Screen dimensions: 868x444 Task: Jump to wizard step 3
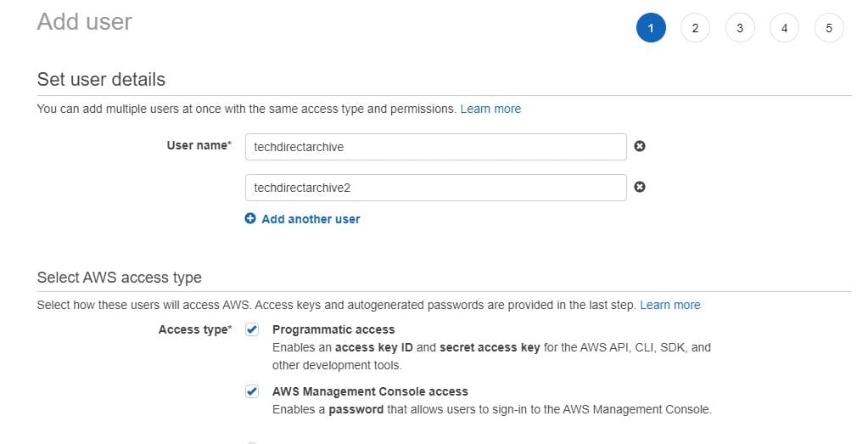pos(740,28)
